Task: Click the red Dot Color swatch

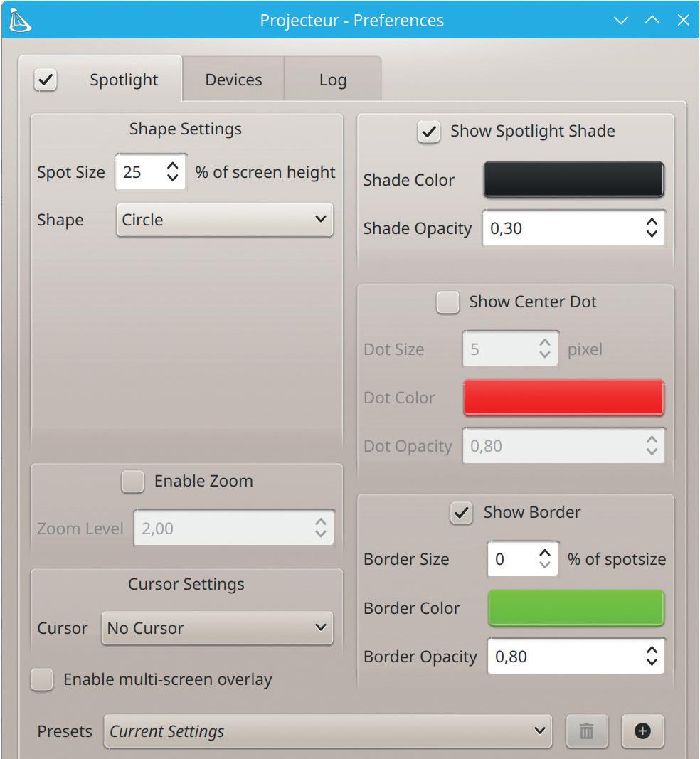Action: coord(563,398)
